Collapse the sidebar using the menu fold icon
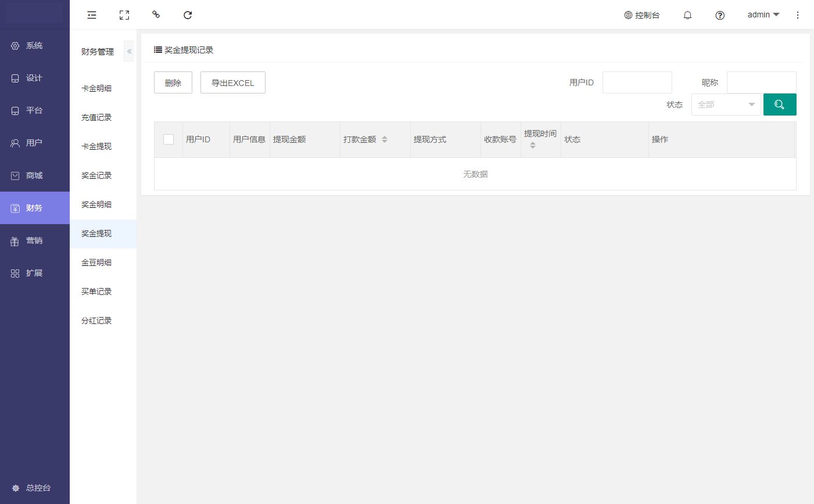814x504 pixels. (x=92, y=15)
